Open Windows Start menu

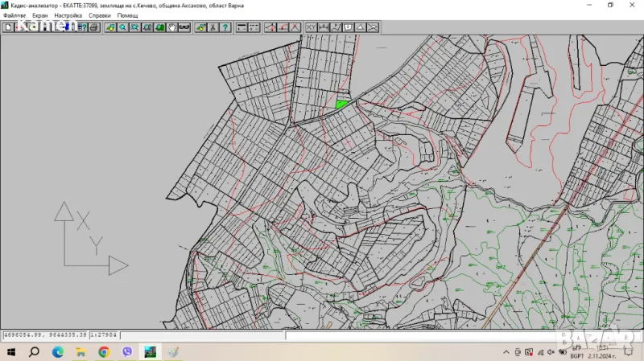[x=11, y=352]
